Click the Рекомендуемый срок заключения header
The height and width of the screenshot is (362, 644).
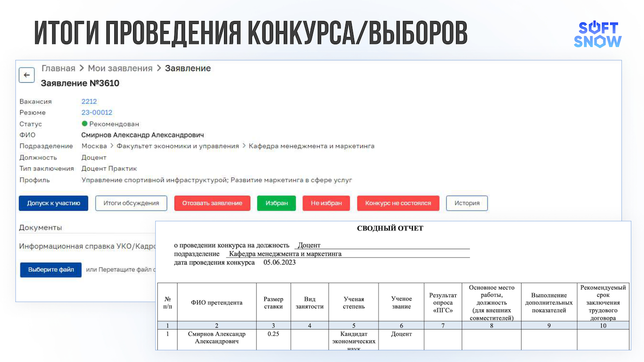603,303
